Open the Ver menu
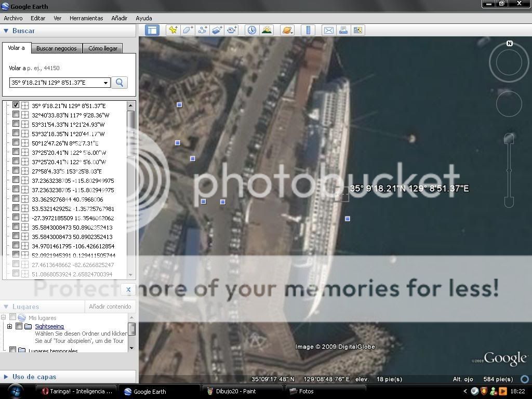This screenshot has width=532, height=399. pyautogui.click(x=57, y=18)
